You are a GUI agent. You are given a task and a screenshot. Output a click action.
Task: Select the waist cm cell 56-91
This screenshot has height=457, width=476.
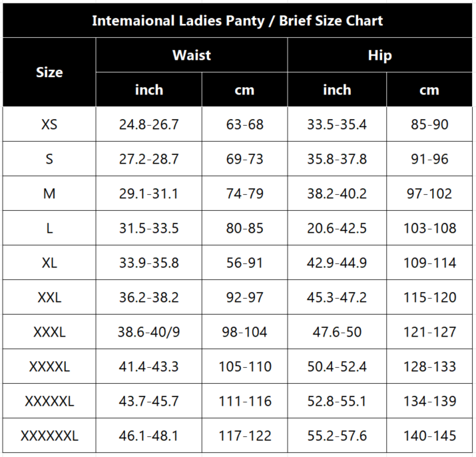coord(244,263)
